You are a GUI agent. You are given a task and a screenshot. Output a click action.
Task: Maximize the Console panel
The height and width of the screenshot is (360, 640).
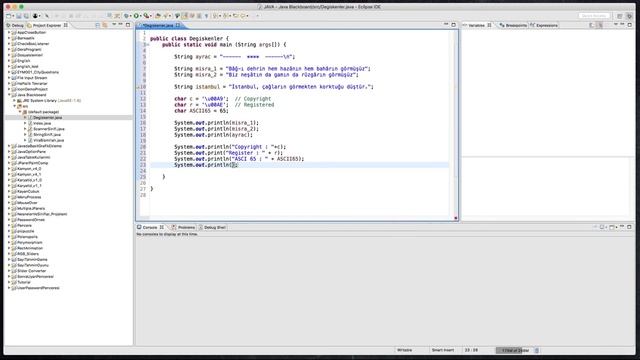[629, 227]
